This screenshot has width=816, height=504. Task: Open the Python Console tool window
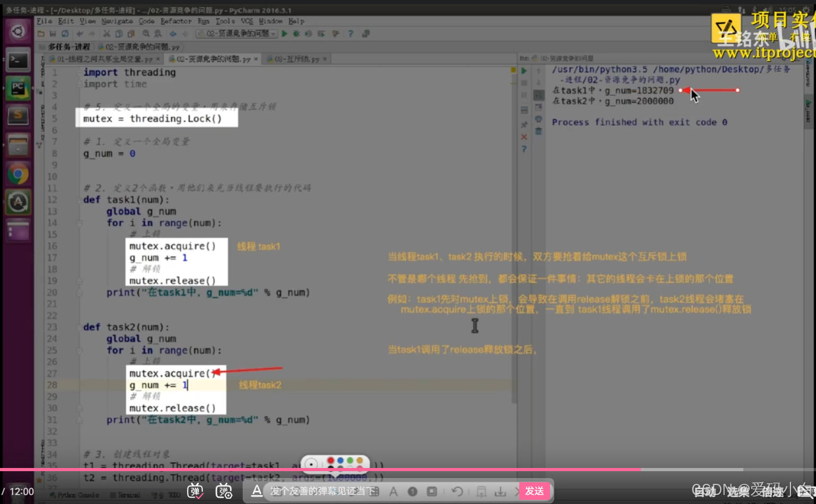pos(74,495)
